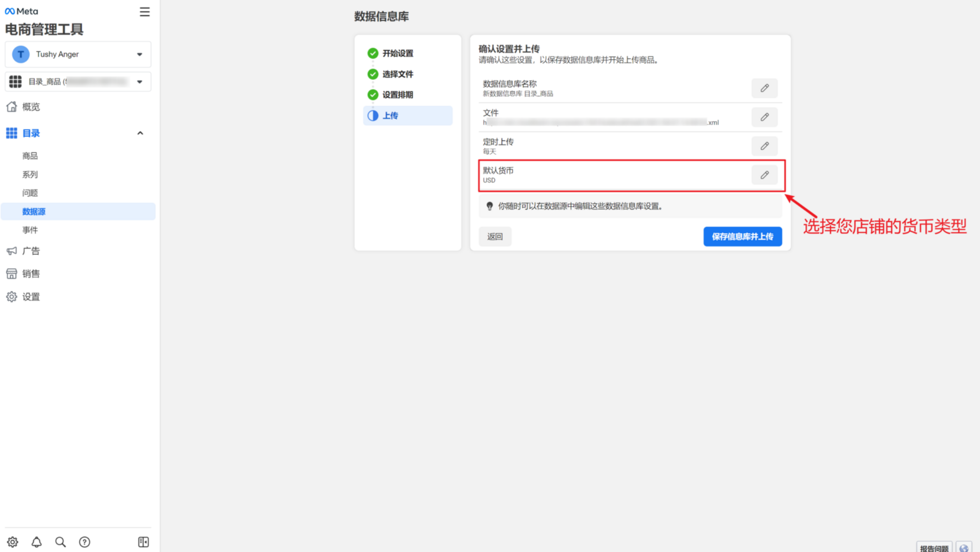
Task: Toggle sidebar panel layout icon
Action: click(x=143, y=542)
